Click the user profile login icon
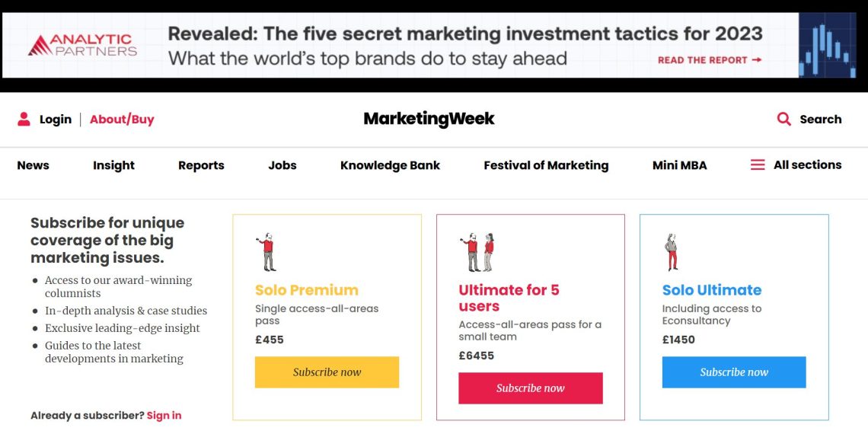 (24, 119)
